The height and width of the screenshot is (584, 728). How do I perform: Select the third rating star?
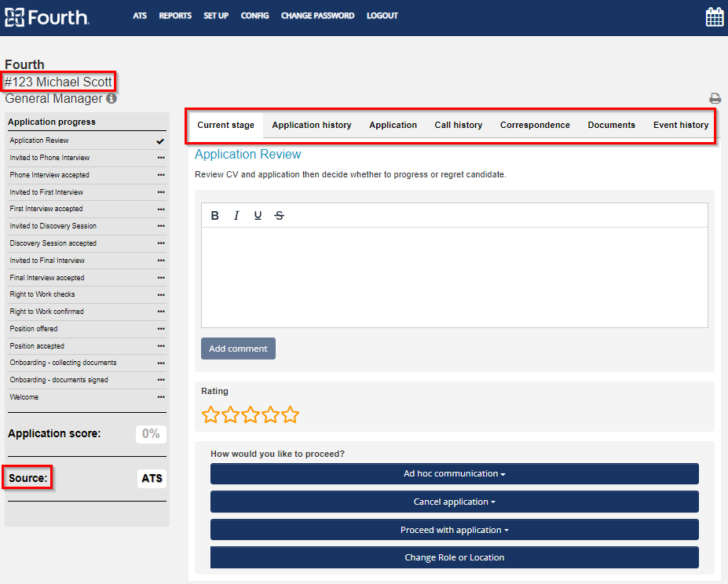click(251, 415)
